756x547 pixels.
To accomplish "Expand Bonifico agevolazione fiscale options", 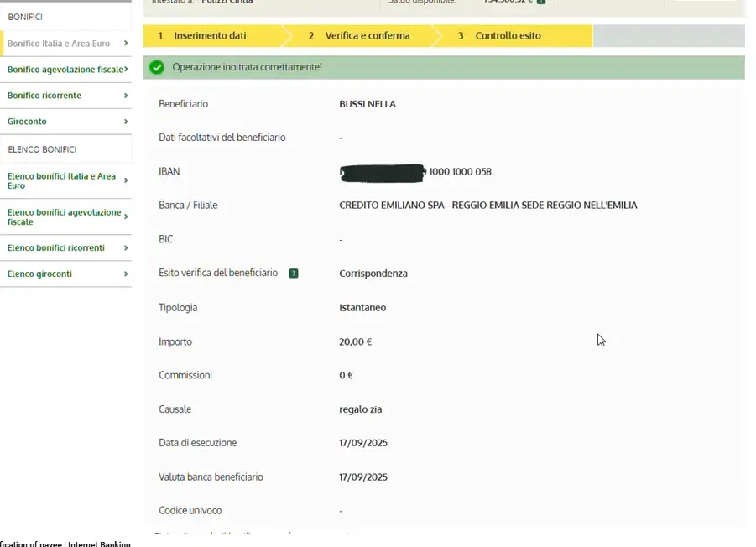I will [126, 69].
